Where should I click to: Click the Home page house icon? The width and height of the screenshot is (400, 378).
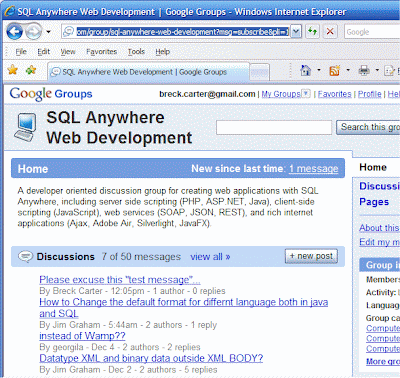point(305,70)
